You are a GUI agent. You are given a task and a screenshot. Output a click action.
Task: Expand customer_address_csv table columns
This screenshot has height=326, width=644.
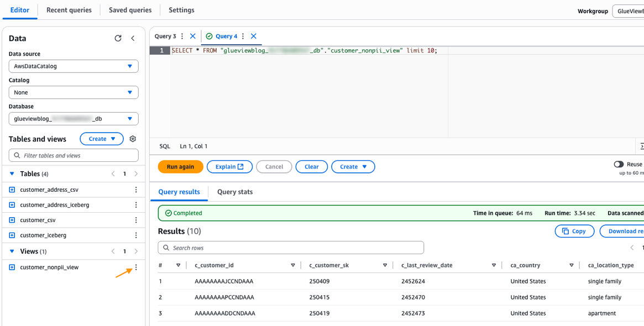(x=12, y=190)
